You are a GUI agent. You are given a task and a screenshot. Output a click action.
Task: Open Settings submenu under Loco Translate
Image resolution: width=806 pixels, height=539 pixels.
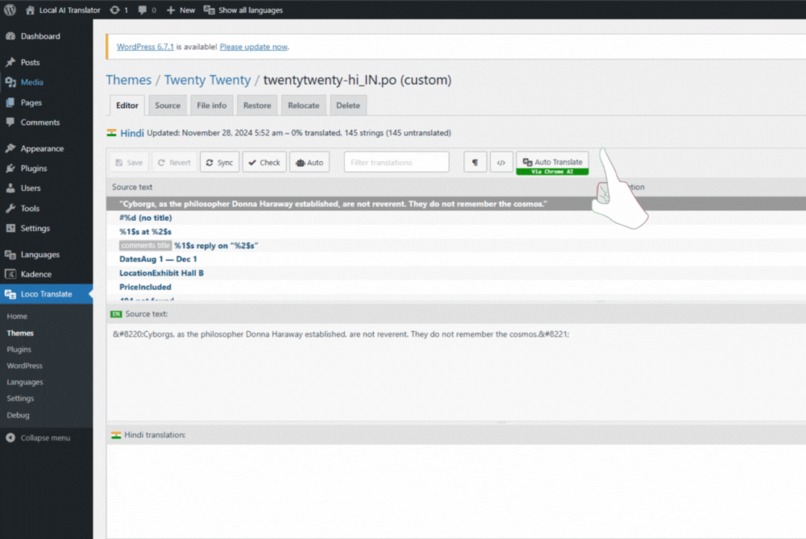(20, 398)
